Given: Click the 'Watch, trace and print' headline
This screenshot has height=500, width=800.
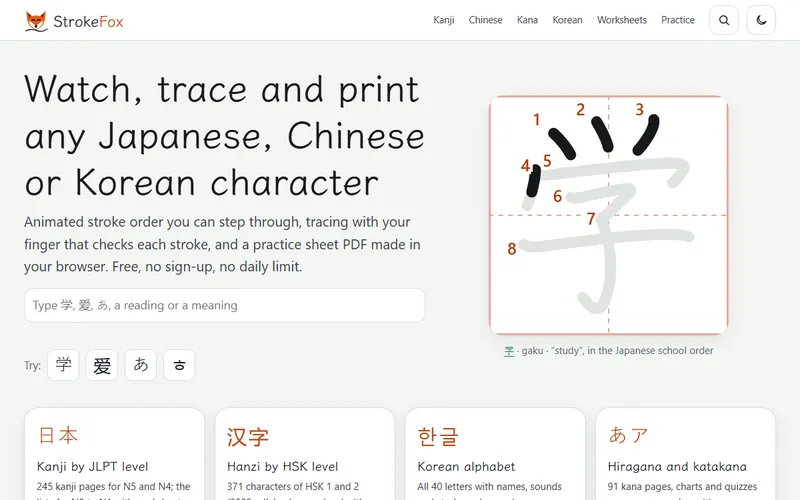Looking at the screenshot, I should tap(224, 136).
